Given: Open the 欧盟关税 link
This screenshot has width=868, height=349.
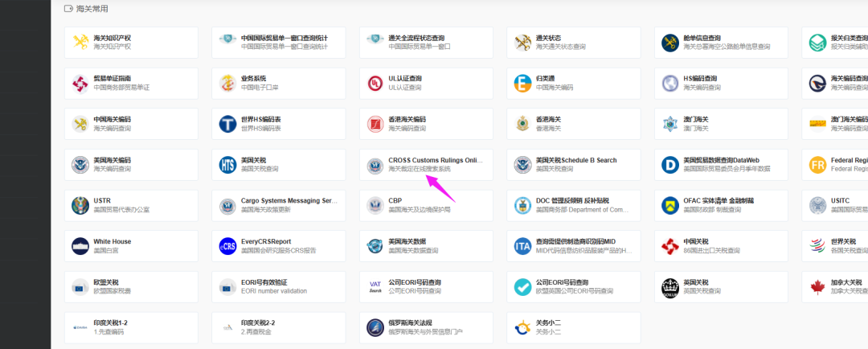Looking at the screenshot, I should [131, 287].
